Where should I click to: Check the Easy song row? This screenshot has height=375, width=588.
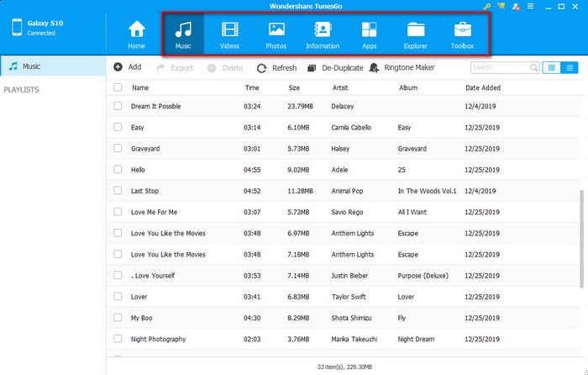pos(118,127)
